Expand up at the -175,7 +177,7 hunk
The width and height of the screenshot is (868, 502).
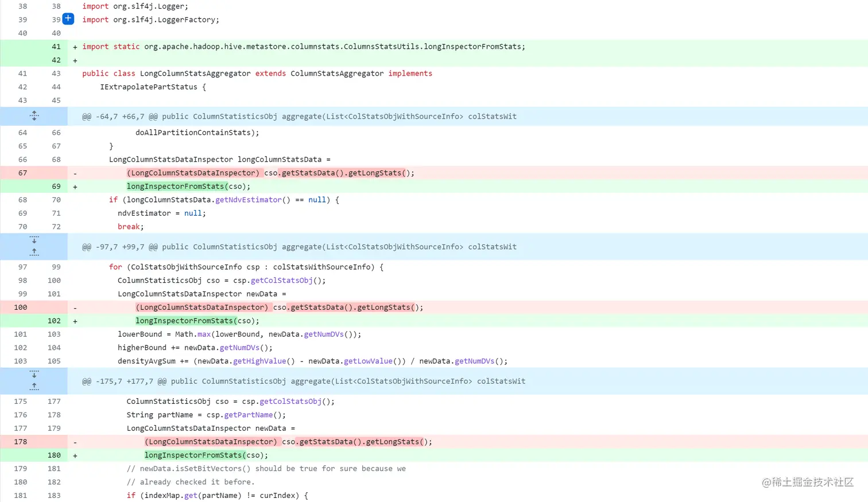point(34,386)
